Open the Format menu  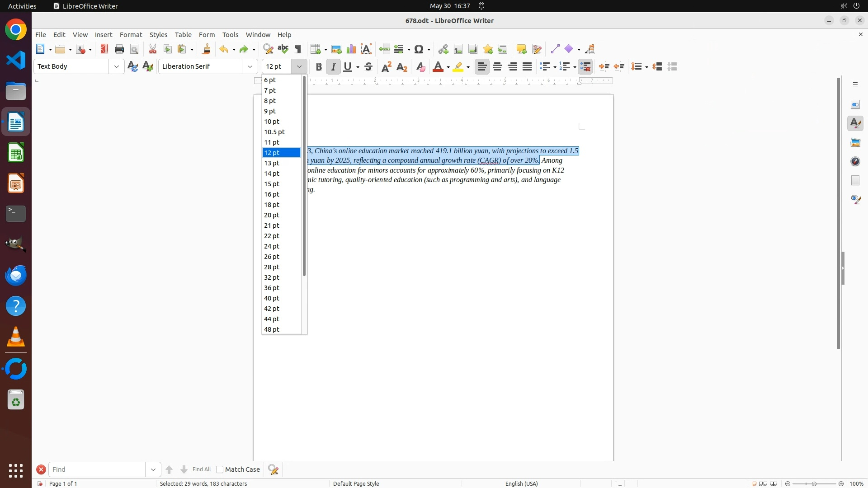pyautogui.click(x=131, y=35)
